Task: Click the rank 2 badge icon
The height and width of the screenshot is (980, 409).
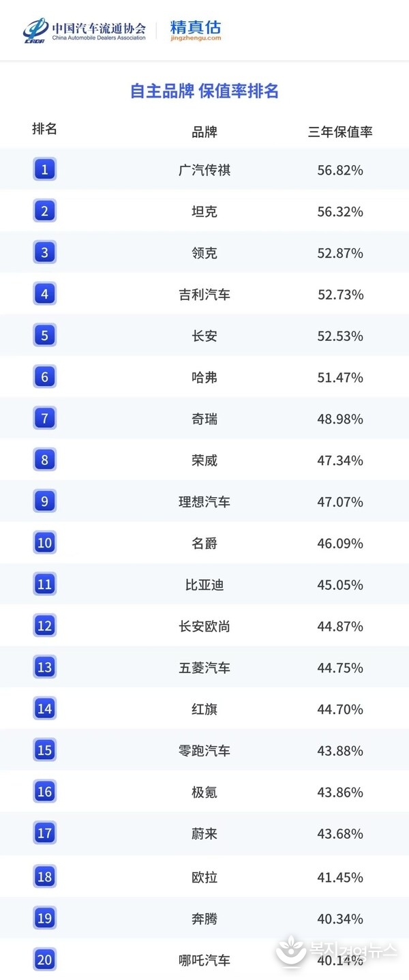Action: (44, 211)
